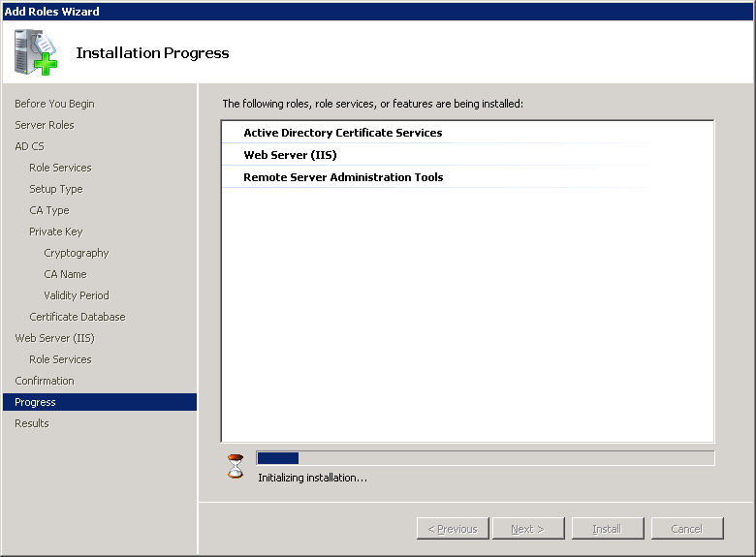Select Confirmation step
Image resolution: width=756 pixels, height=557 pixels.
point(45,381)
